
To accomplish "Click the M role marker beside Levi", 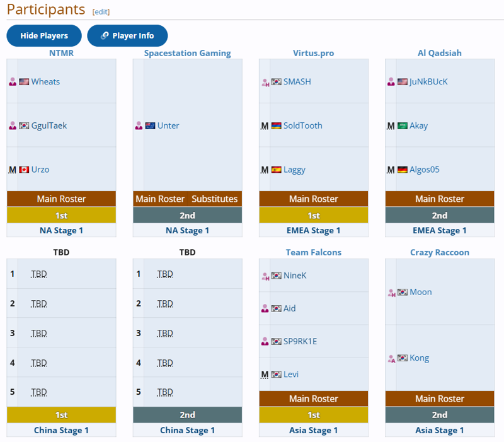I will 265,375.
